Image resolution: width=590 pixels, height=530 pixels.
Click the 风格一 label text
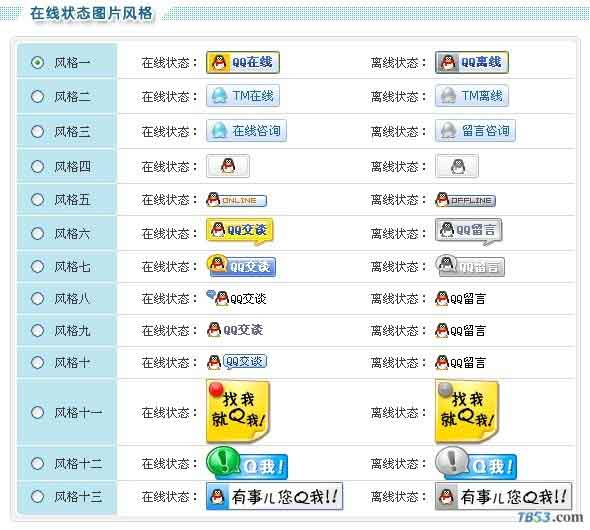(x=72, y=62)
